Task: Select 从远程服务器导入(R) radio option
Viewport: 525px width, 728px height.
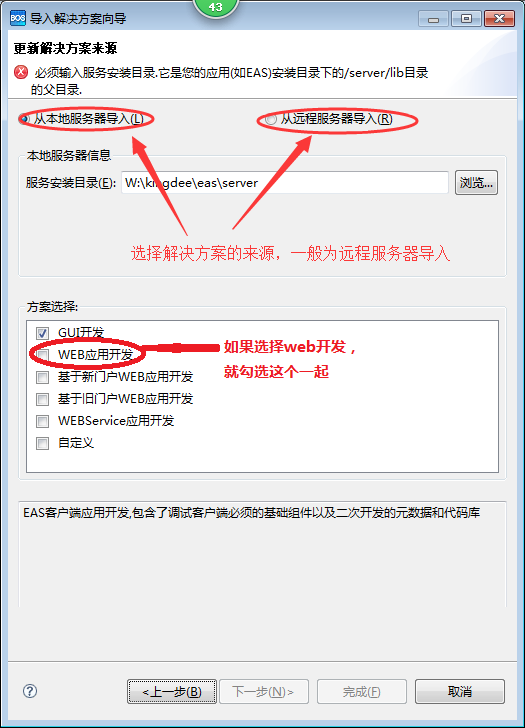Action: pos(271,119)
